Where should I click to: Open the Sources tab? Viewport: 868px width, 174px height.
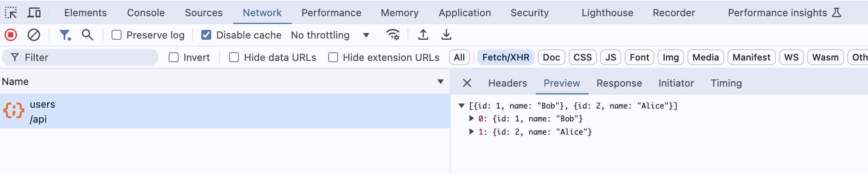click(204, 13)
